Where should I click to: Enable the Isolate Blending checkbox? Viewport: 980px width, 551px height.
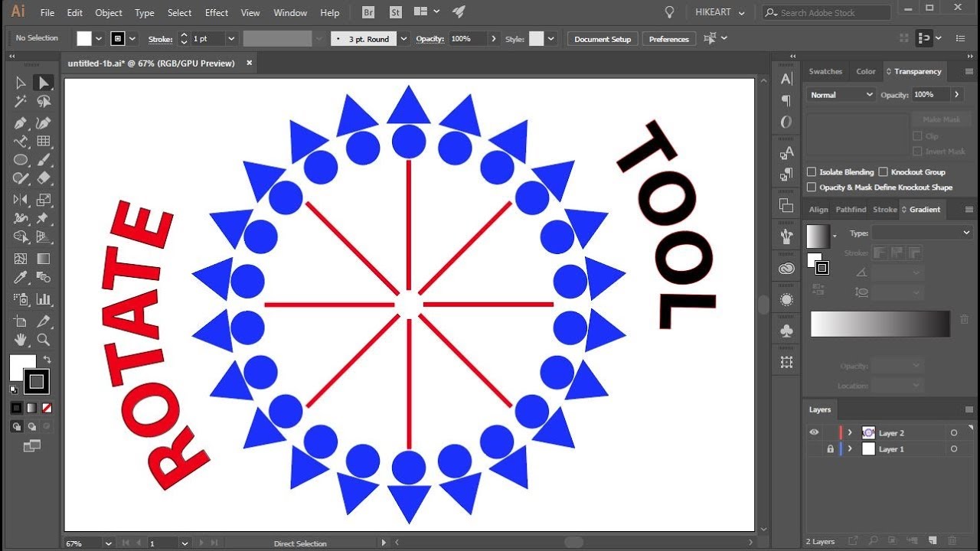click(x=812, y=172)
